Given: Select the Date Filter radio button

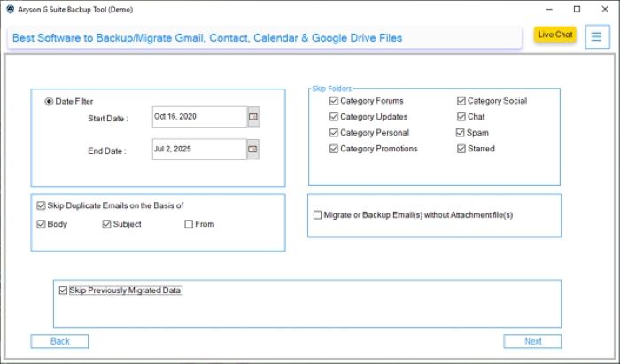Looking at the screenshot, I should 49,102.
